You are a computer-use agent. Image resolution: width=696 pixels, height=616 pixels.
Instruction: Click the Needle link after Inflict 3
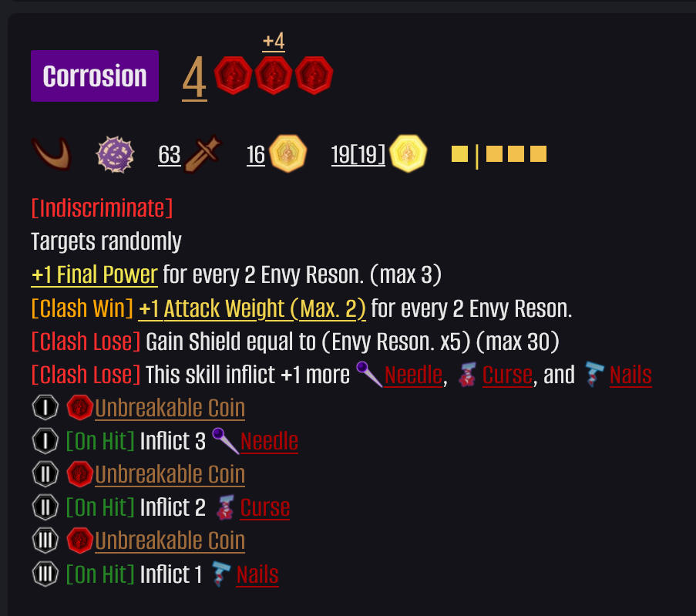[x=269, y=442]
